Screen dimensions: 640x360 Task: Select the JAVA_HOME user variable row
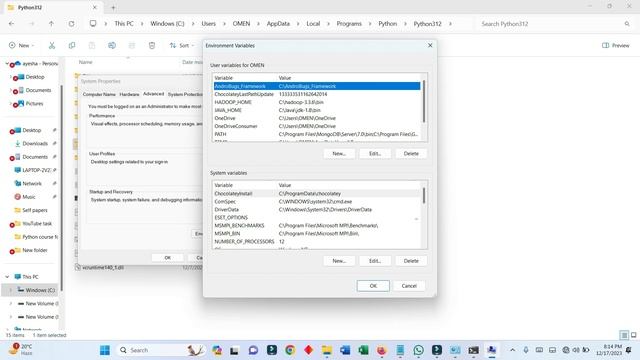click(317, 110)
